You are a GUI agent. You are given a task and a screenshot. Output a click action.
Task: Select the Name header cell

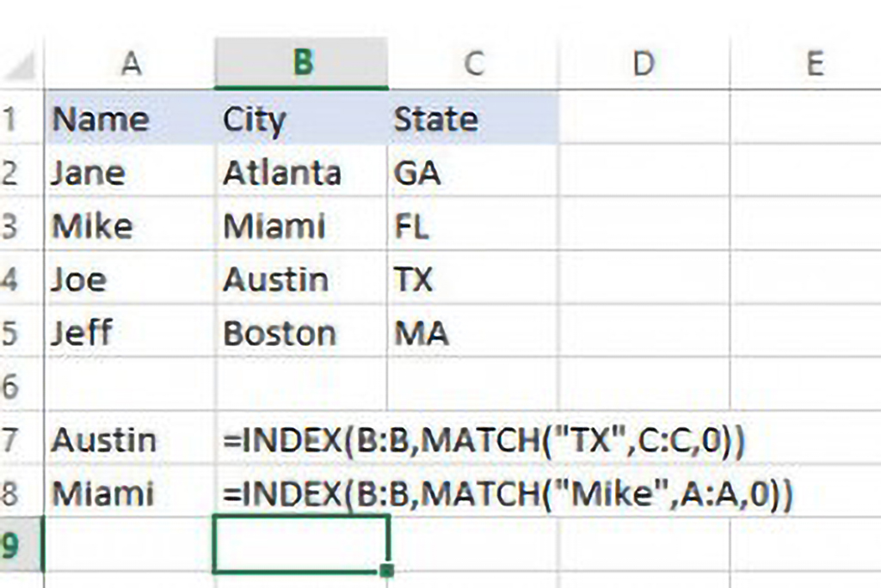(131, 120)
